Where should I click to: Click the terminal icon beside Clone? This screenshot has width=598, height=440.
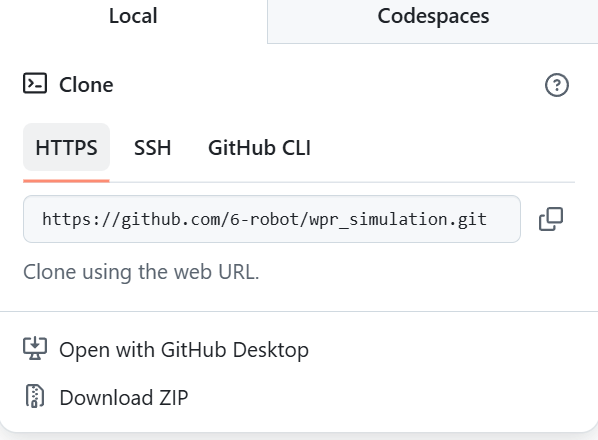point(35,83)
